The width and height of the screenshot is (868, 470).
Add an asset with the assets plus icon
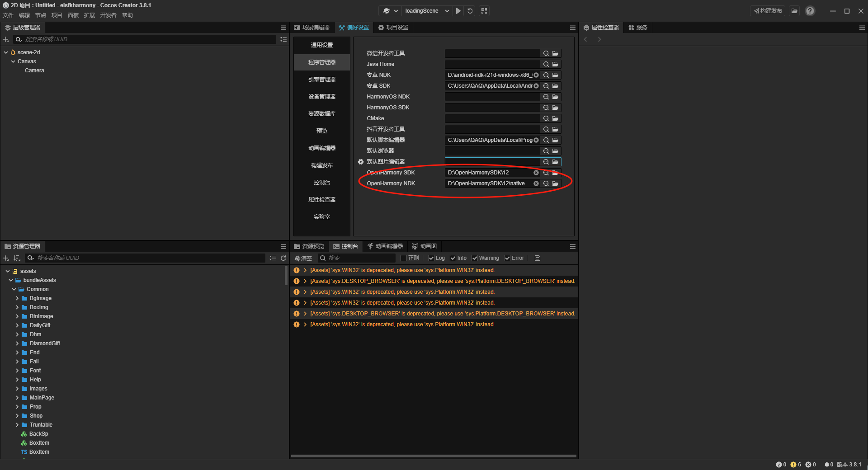(6, 258)
